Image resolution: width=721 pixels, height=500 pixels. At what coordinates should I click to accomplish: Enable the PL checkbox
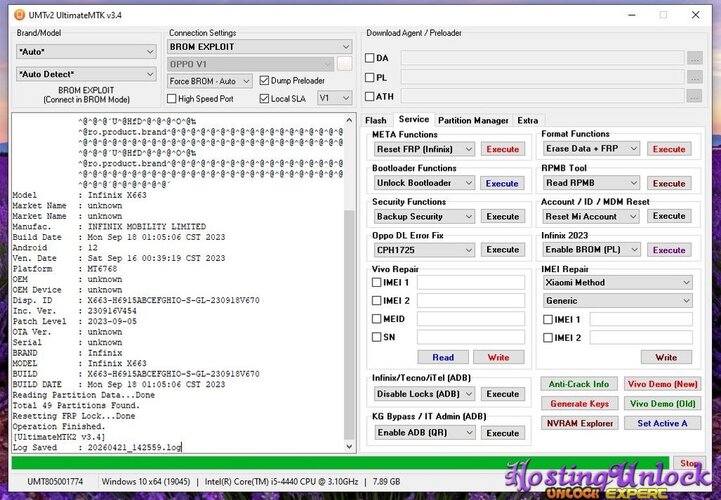click(x=370, y=77)
